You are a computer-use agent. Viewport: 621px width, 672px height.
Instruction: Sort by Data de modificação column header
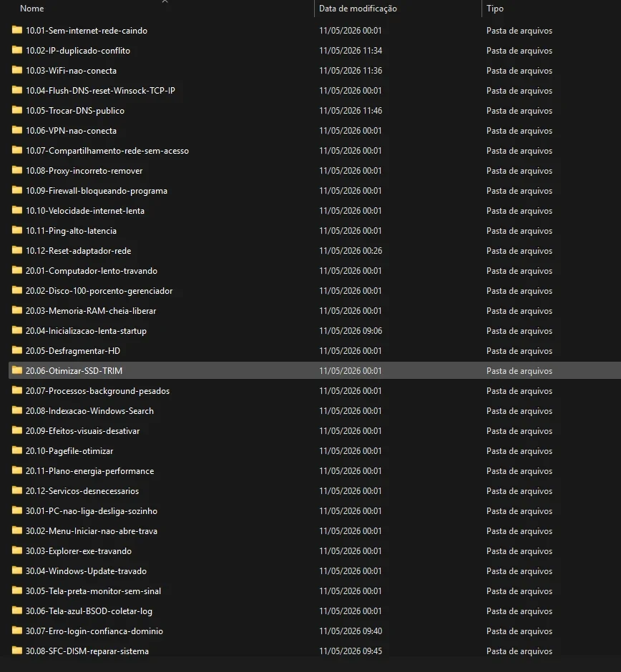(x=358, y=9)
